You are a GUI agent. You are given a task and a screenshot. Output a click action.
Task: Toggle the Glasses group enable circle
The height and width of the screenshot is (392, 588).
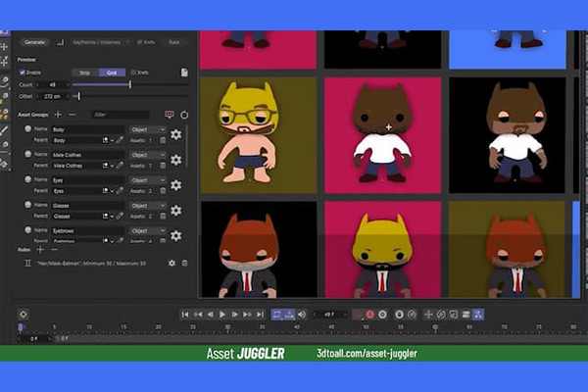click(27, 205)
